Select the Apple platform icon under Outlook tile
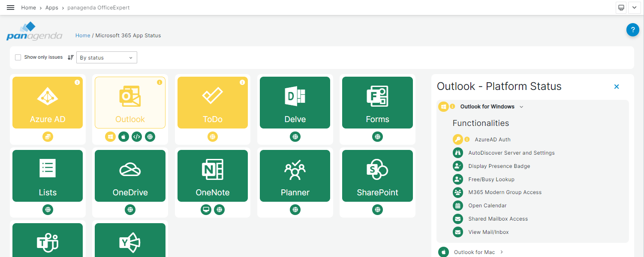The width and height of the screenshot is (644, 257). pyautogui.click(x=123, y=137)
